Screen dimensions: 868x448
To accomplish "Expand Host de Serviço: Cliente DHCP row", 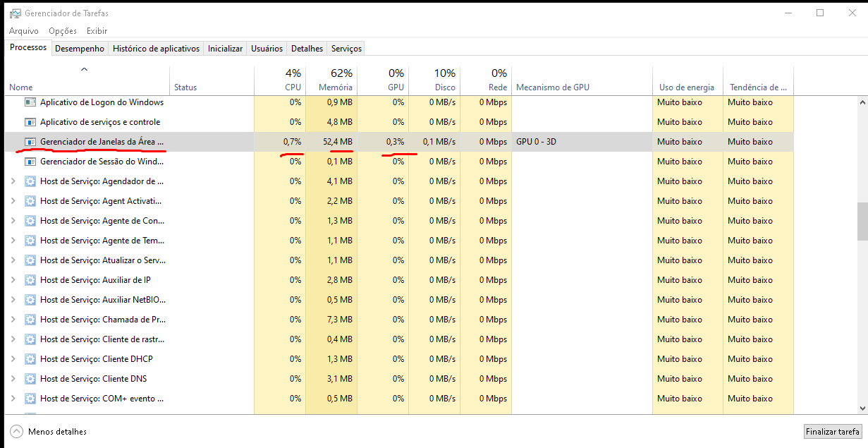I will pos(13,359).
